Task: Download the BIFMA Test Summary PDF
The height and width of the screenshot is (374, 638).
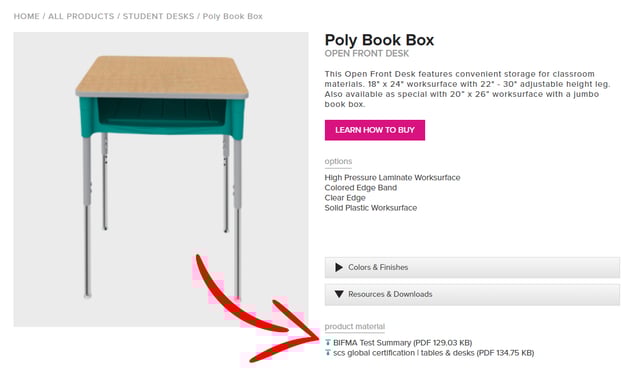Action: pos(402,343)
